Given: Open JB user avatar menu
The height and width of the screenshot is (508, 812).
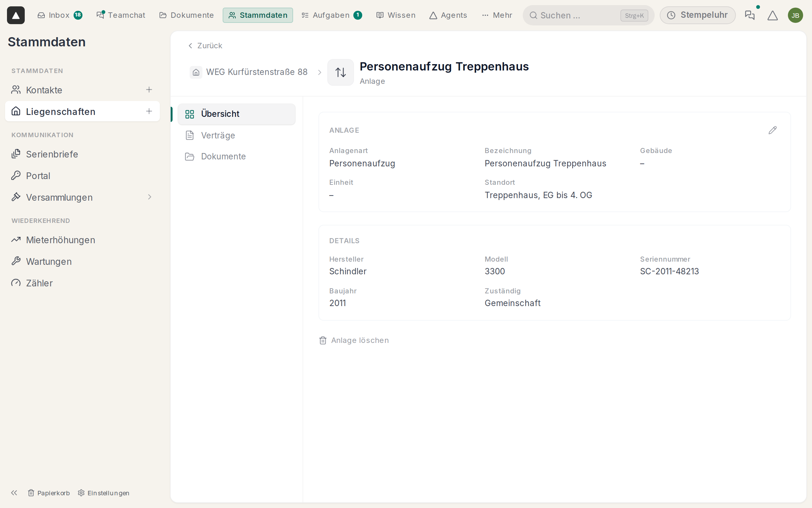Looking at the screenshot, I should pyautogui.click(x=795, y=15).
